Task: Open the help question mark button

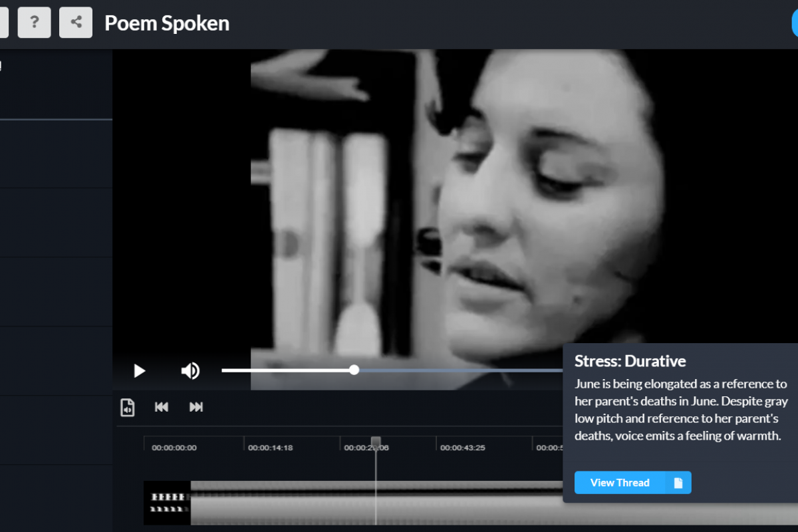Action: [x=34, y=23]
